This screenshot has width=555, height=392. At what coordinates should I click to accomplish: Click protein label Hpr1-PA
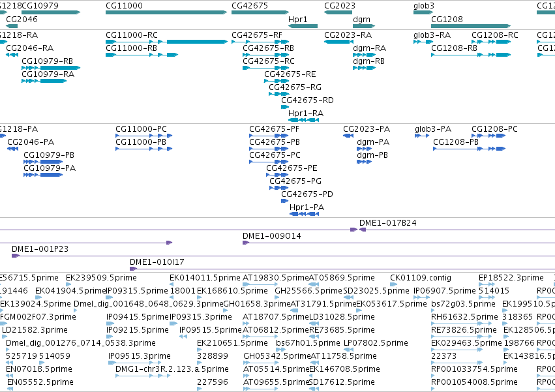tap(307, 207)
